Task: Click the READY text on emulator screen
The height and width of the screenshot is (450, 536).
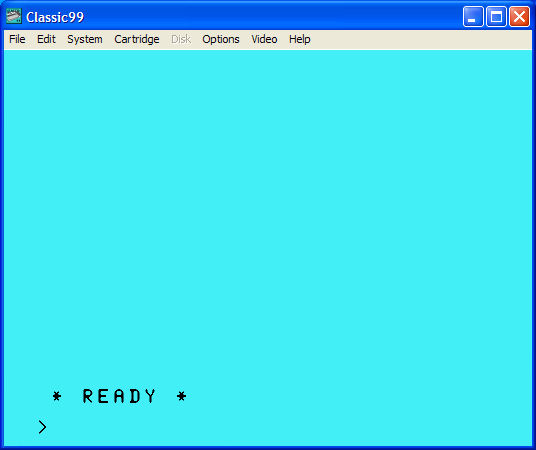Action: pyautogui.click(x=119, y=396)
